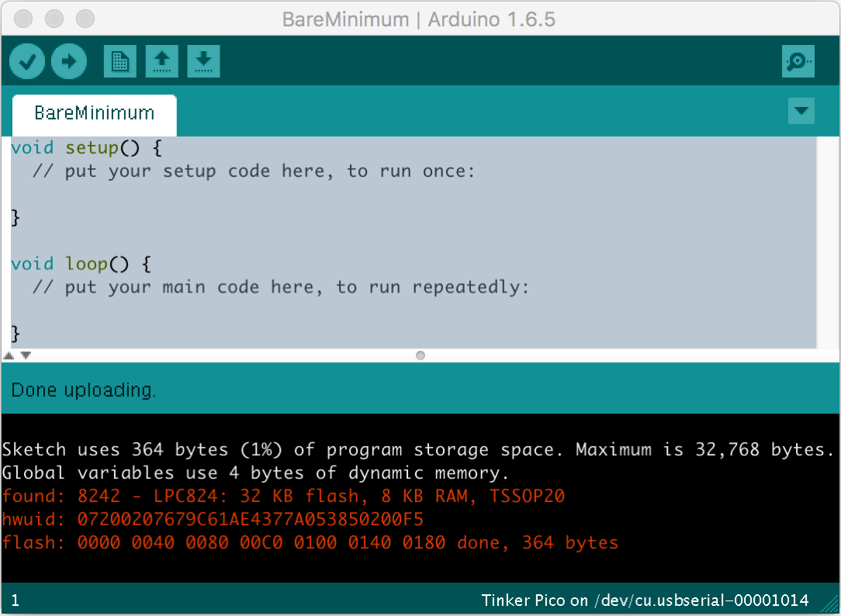The height and width of the screenshot is (616, 841).
Task: Open the Serial Monitor magnifier icon
Action: point(798,61)
